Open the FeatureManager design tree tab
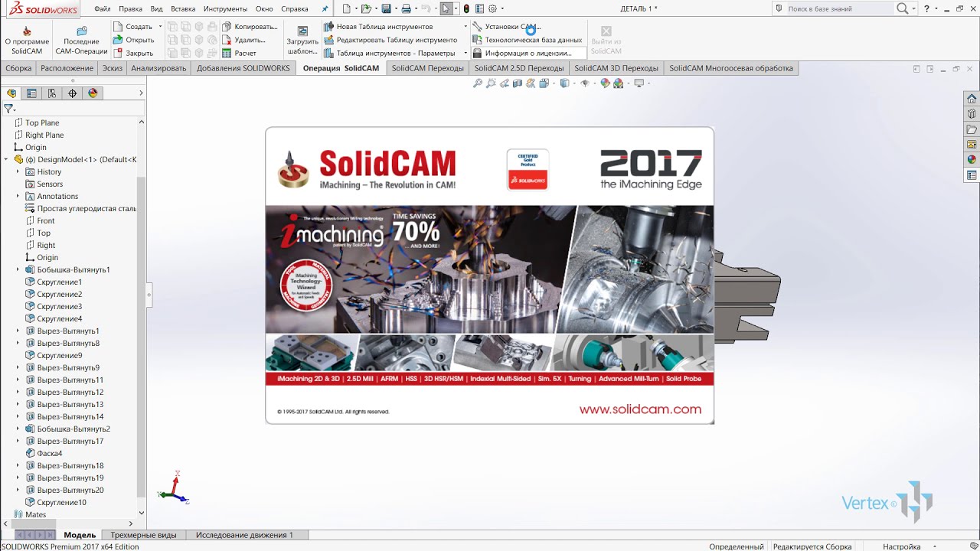The image size is (980, 551). point(11,93)
